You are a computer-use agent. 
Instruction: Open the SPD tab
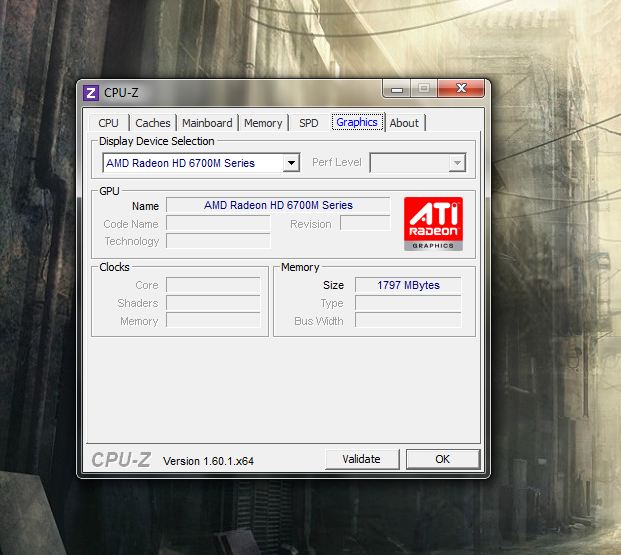(x=309, y=123)
